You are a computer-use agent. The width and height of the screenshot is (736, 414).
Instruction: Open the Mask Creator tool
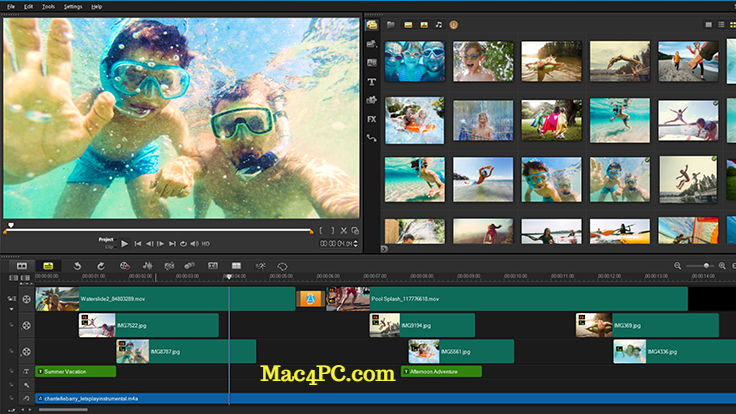pyautogui.click(x=282, y=267)
